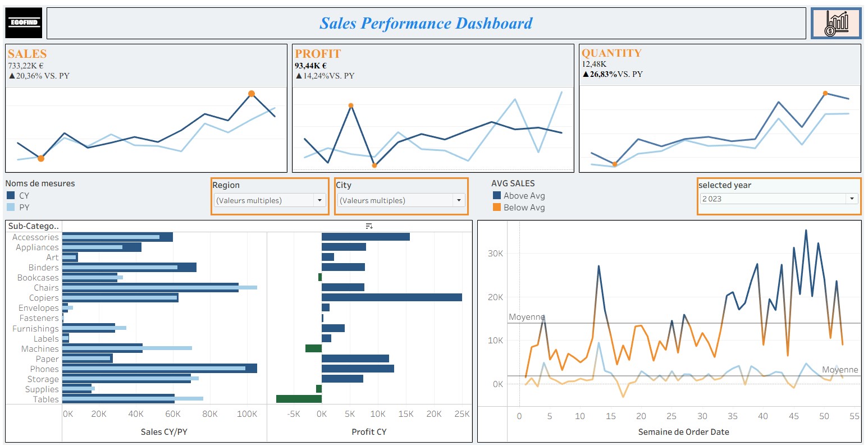
Task: Click the 733,22K € sales value
Action: tap(26, 66)
